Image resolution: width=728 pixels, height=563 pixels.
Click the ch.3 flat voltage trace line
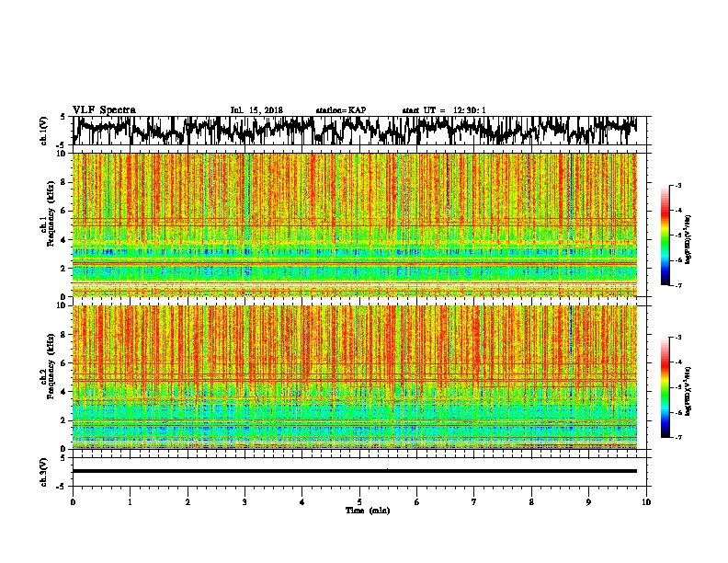[355, 471]
